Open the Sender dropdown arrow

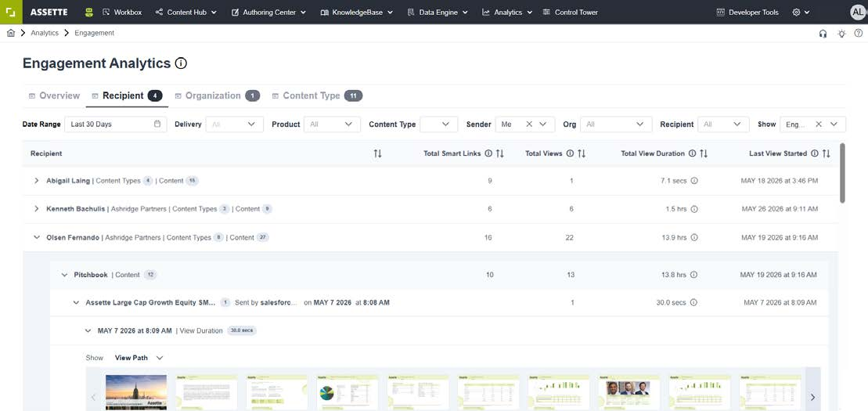(x=543, y=124)
